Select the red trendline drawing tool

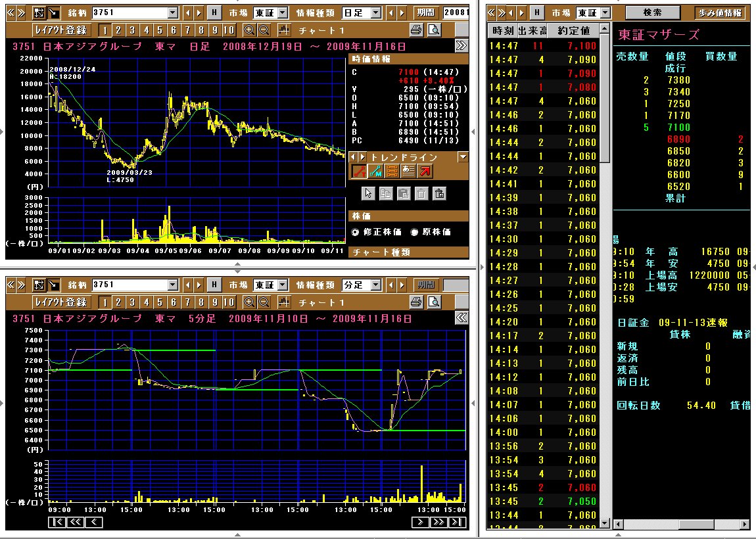click(x=358, y=172)
